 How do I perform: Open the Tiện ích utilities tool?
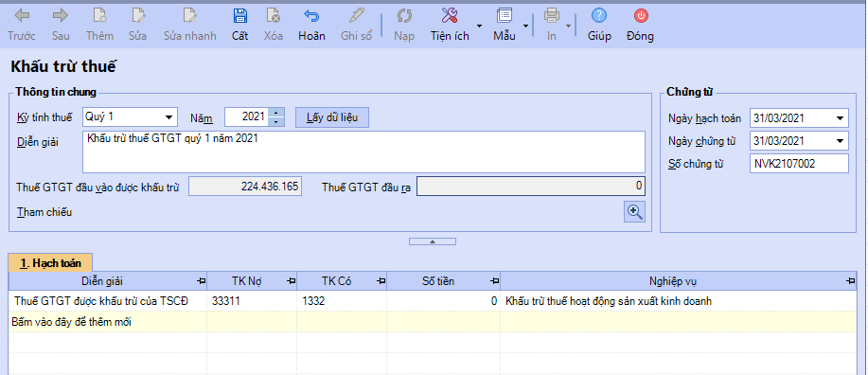tap(450, 25)
